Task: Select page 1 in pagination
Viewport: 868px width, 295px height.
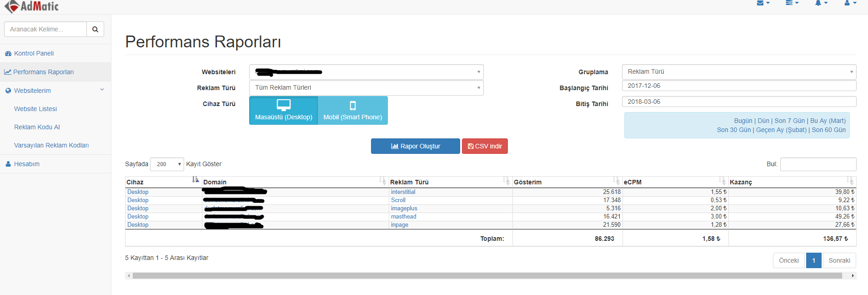Action: (814, 260)
